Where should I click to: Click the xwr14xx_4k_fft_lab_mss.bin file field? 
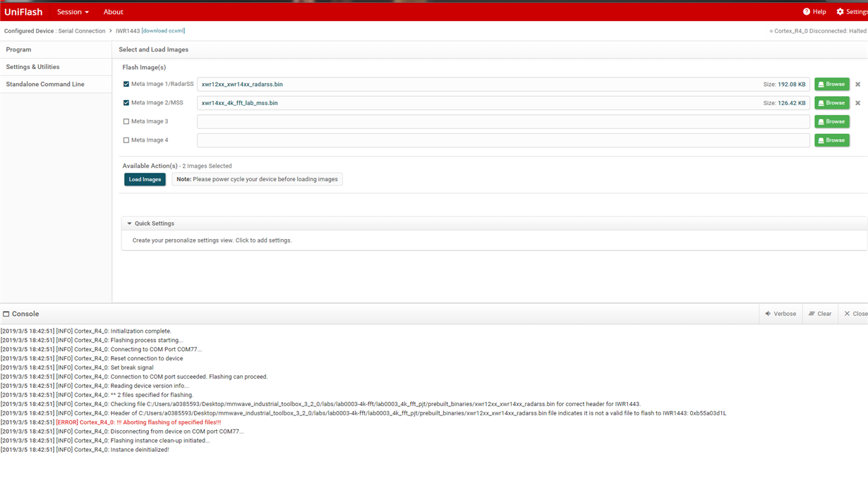click(503, 103)
